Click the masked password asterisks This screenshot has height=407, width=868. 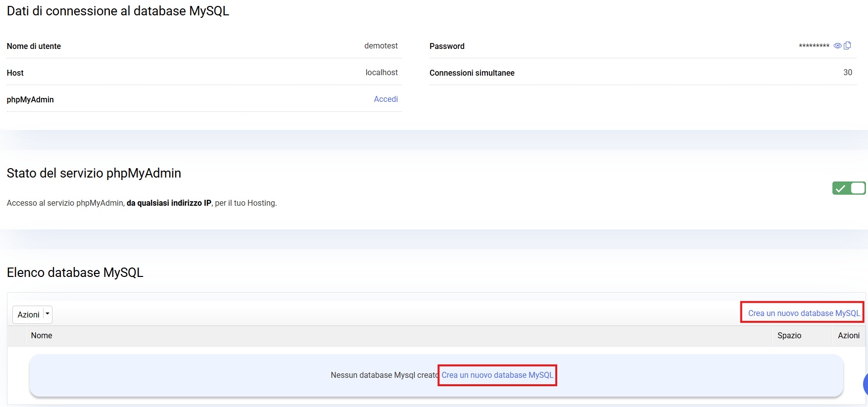click(x=814, y=46)
